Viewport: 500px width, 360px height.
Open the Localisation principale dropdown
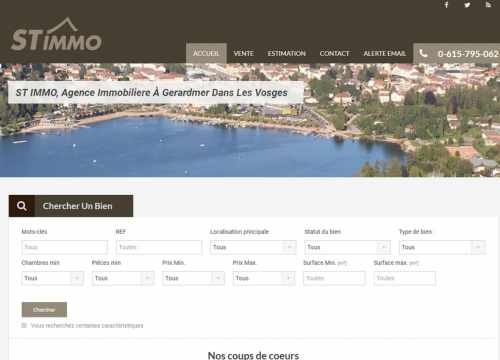(253, 247)
